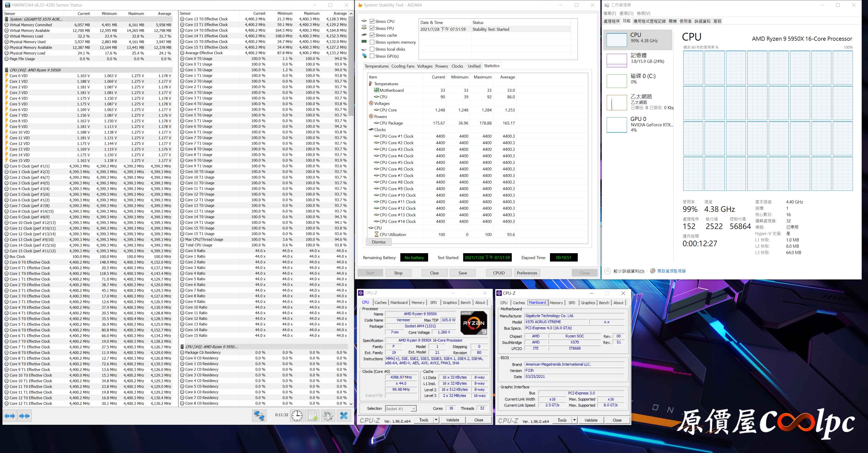This screenshot has width=868, height=453.
Task: Open Tools dropdown arrow in left CPU-Z window
Action: coord(436,420)
